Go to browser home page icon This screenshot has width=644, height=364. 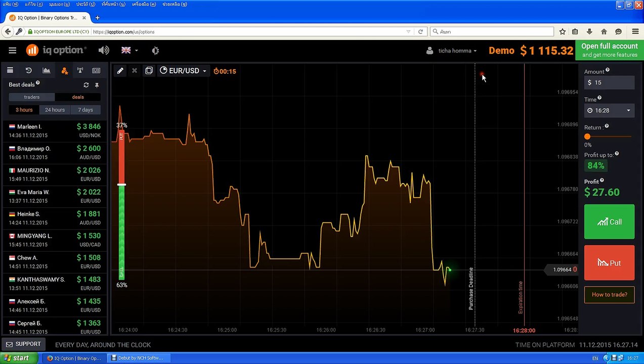click(x=604, y=31)
